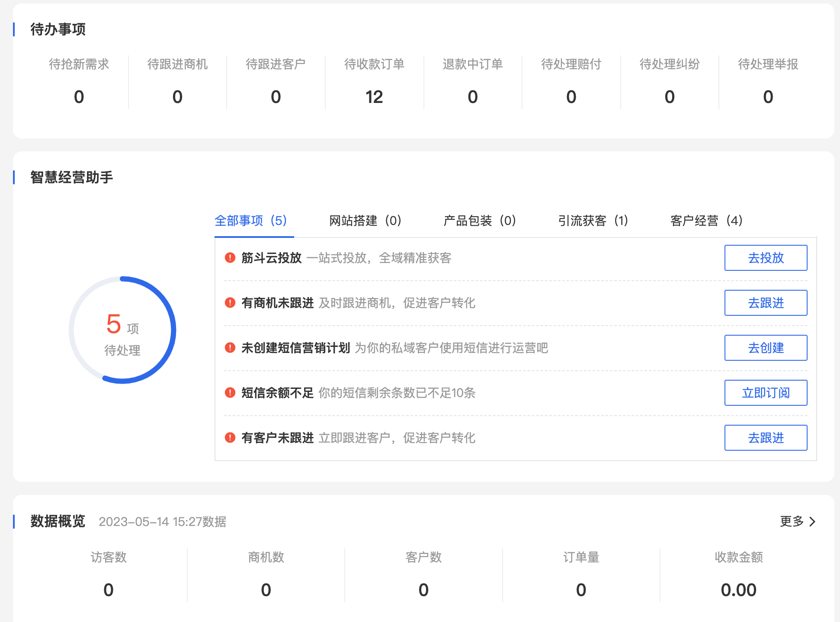Open the 更多 link in 数据概览
Viewport: 840px width, 622px height.
point(798,522)
